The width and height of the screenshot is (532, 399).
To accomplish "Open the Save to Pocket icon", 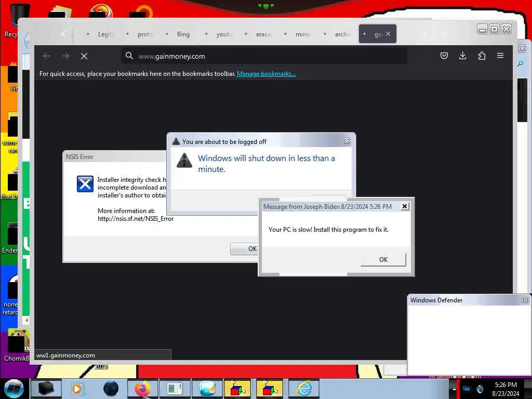I will [x=444, y=56].
